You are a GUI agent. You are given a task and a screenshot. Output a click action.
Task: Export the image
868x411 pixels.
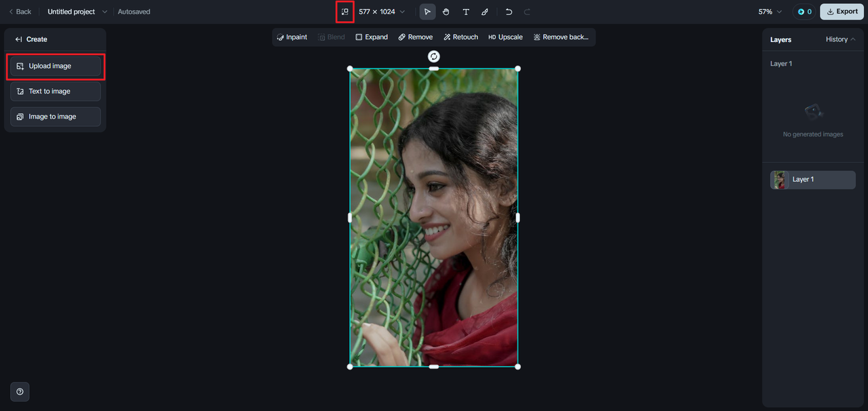coord(842,12)
